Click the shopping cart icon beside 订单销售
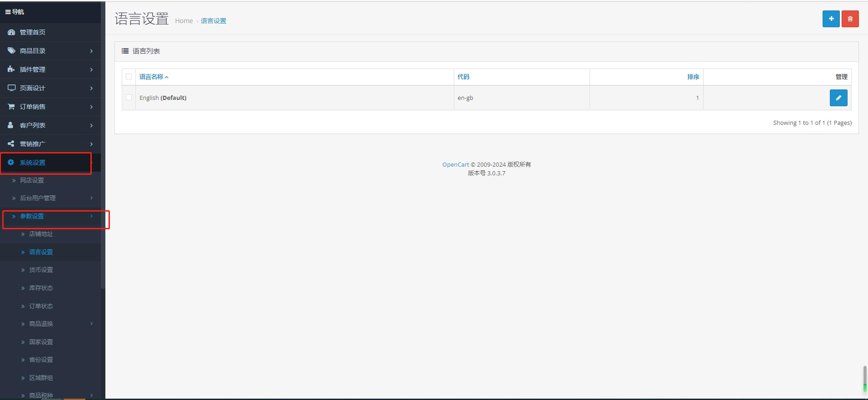This screenshot has height=400, width=868. coord(11,107)
